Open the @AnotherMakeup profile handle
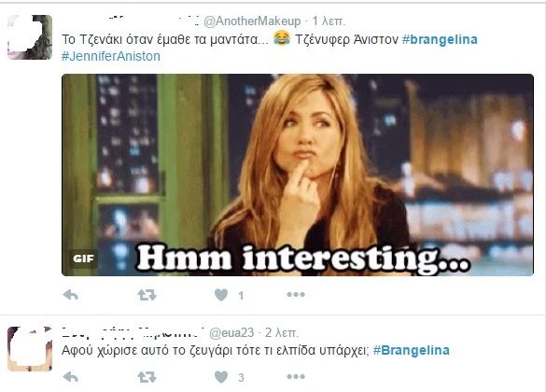 click(252, 21)
